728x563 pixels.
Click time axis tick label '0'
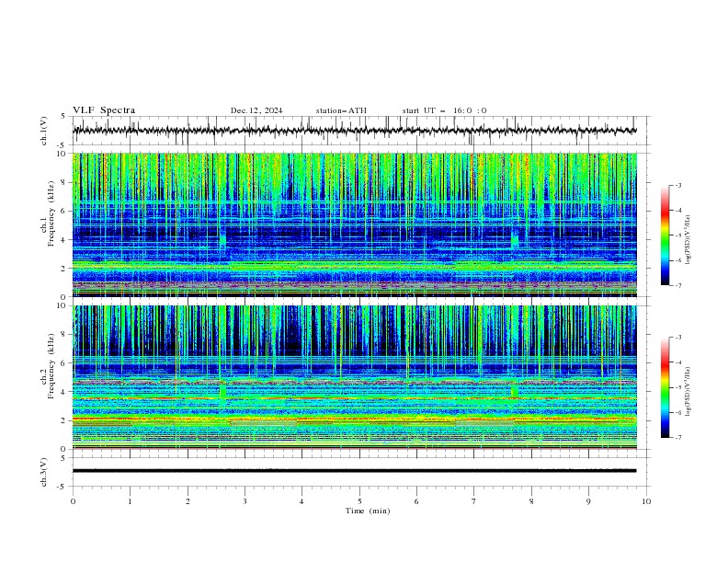[73, 501]
